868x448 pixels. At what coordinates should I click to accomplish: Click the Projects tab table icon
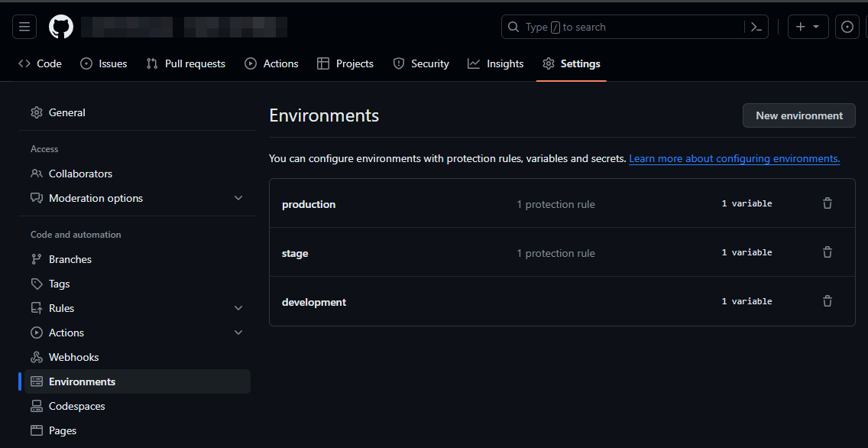coord(322,63)
